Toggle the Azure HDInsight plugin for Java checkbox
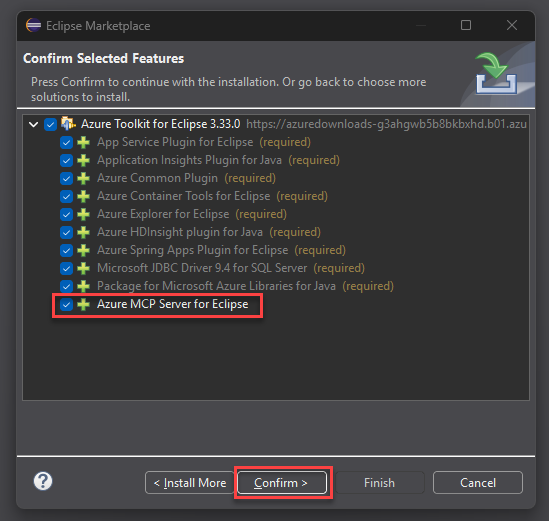 pyautogui.click(x=66, y=232)
